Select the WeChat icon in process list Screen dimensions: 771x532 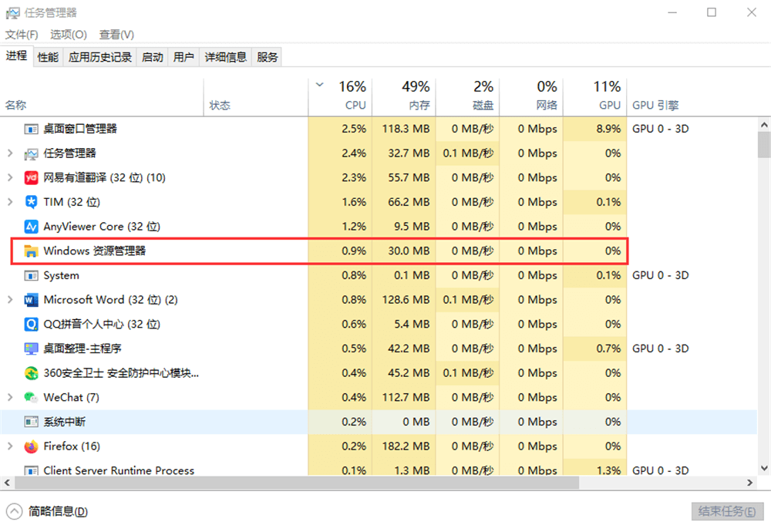pos(29,397)
